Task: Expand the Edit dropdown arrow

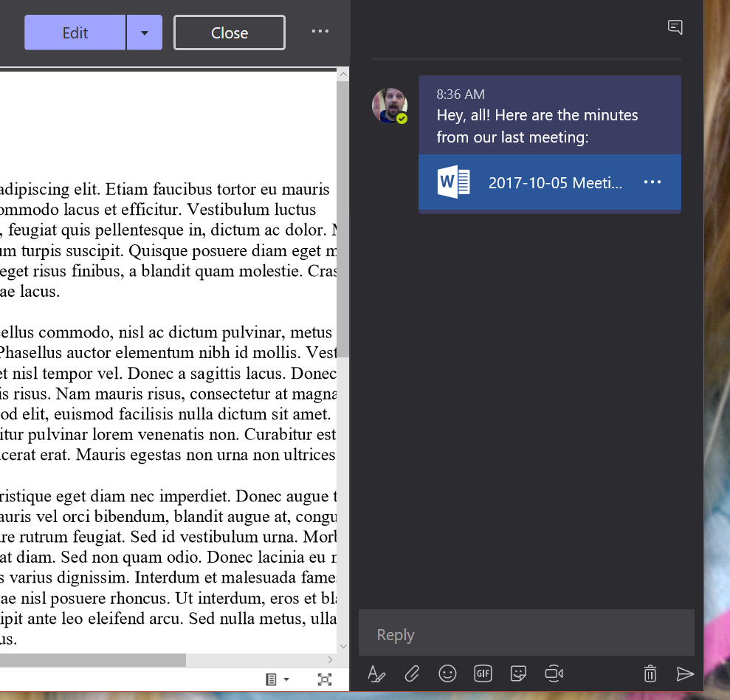Action: pos(145,33)
